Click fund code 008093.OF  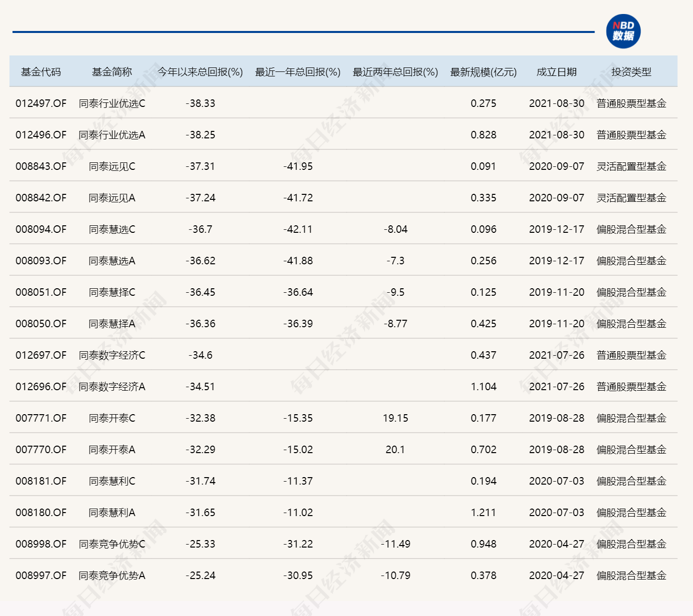[x=41, y=261]
